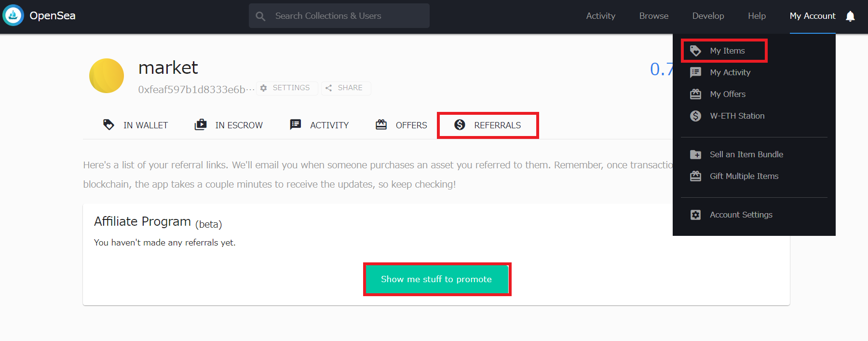
Task: Open the ACTIVITY tab
Action: click(x=319, y=125)
